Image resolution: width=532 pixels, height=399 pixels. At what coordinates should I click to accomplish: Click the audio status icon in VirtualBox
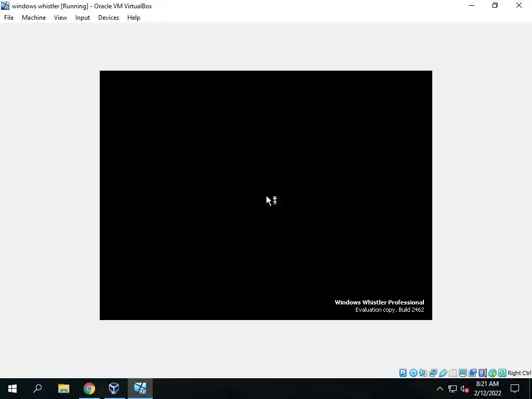423,373
